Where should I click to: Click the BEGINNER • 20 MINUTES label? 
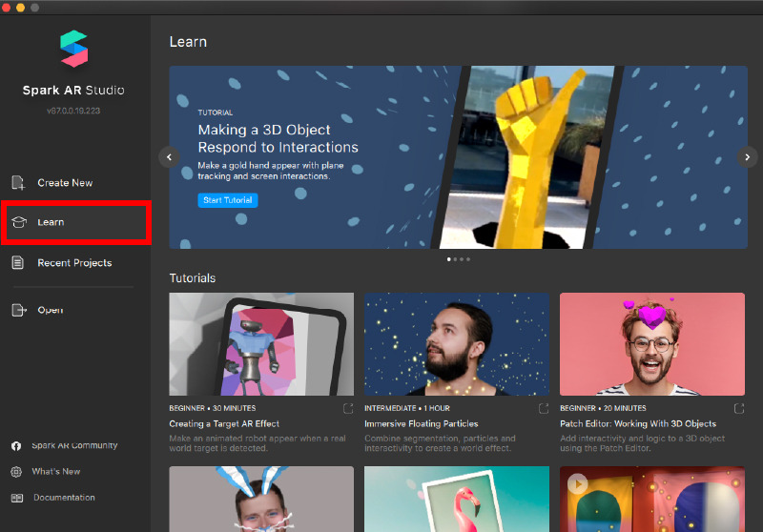coord(603,408)
